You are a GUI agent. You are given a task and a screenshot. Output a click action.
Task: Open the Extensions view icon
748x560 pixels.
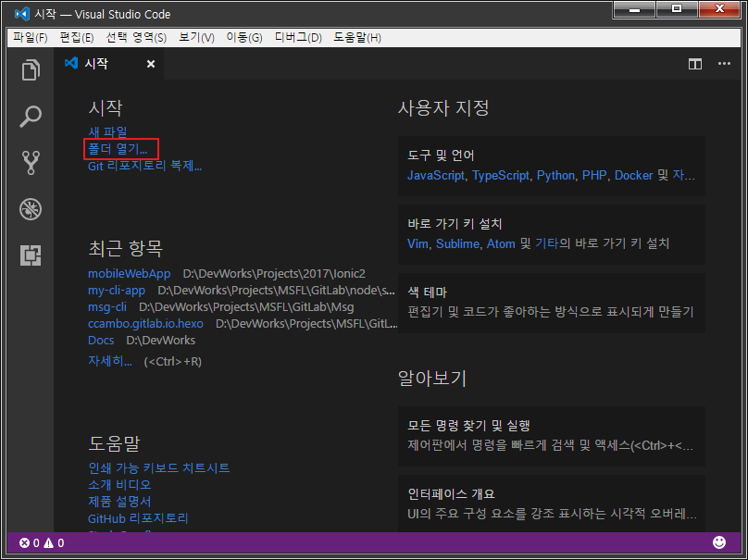click(31, 255)
